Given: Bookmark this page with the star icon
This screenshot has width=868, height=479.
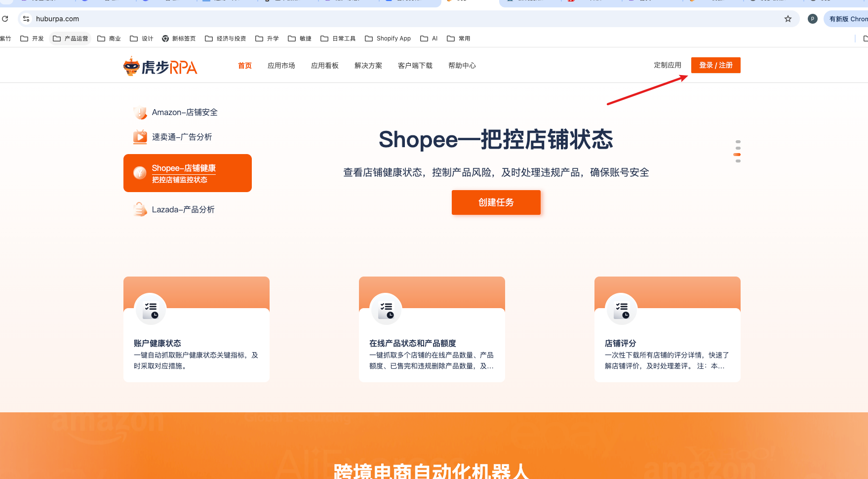Looking at the screenshot, I should click(788, 19).
